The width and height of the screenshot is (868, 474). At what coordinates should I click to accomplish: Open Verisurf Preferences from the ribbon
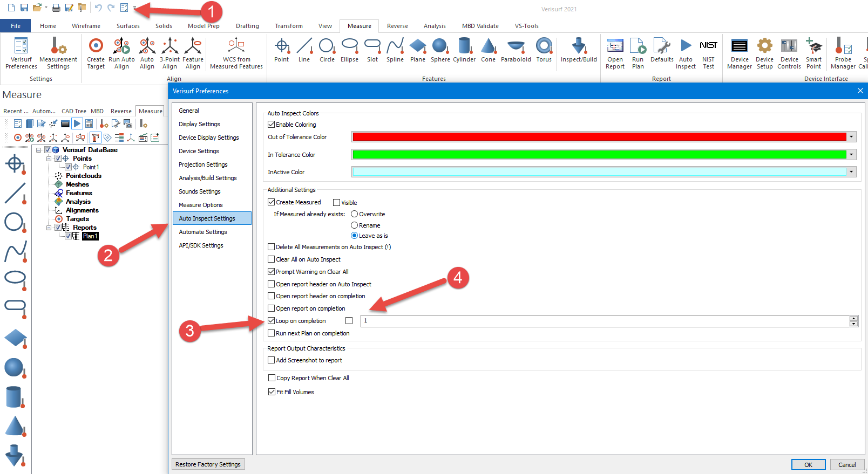[x=21, y=53]
